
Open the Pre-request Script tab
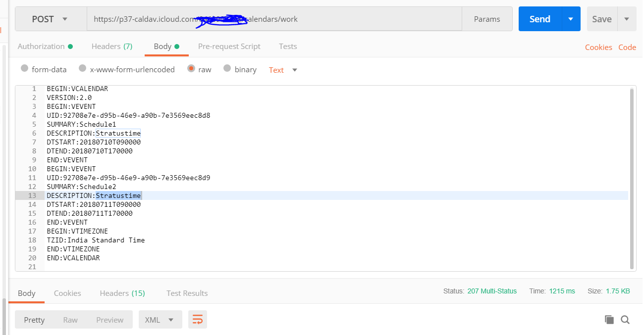229,46
